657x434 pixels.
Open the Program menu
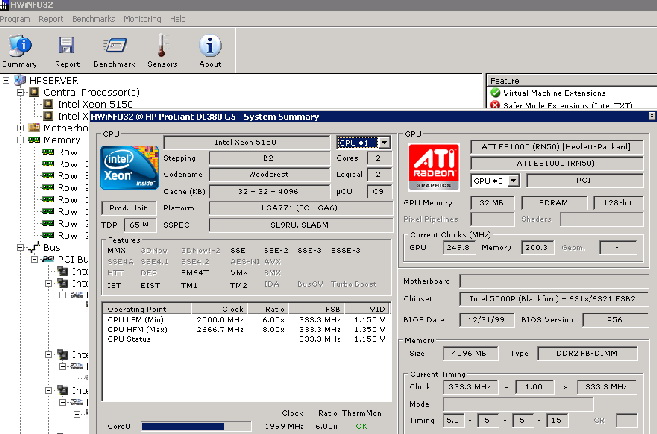click(15, 19)
